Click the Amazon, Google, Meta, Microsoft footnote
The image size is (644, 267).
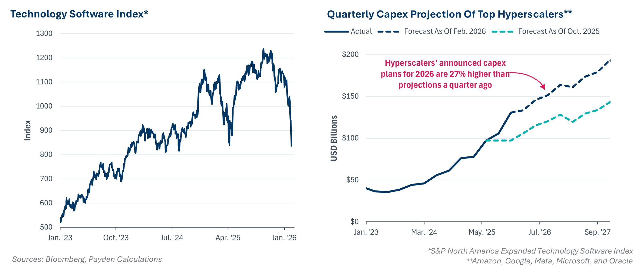pos(549,261)
